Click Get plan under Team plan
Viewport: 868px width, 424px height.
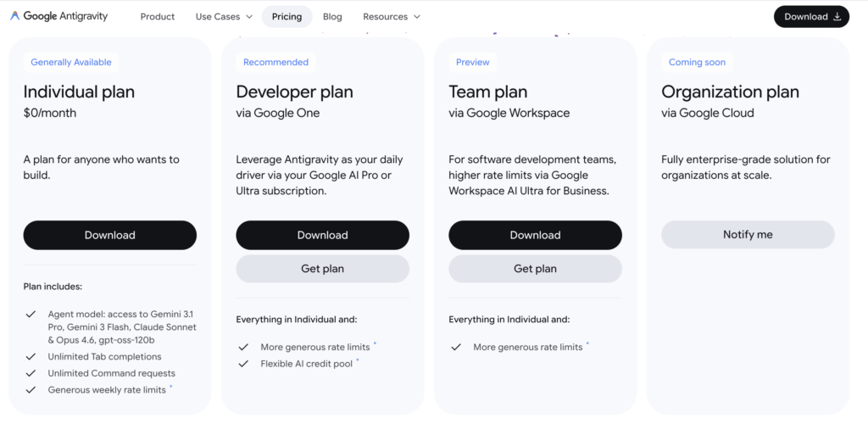click(x=535, y=269)
